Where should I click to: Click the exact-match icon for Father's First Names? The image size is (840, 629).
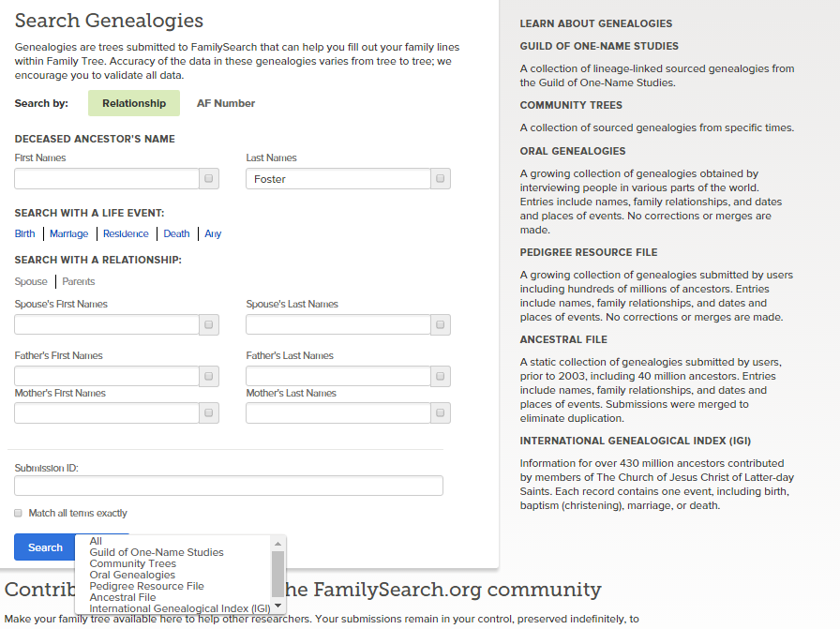tap(208, 375)
